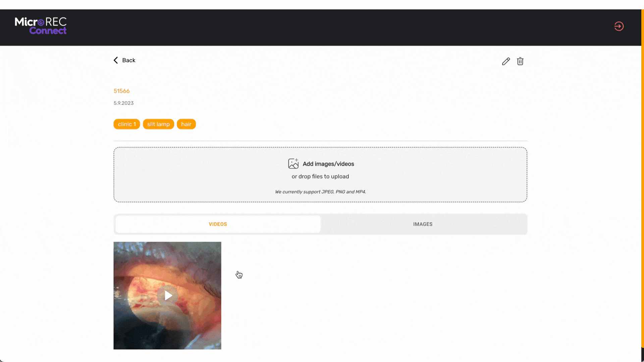Expand patient record 51566 details

coord(121,91)
